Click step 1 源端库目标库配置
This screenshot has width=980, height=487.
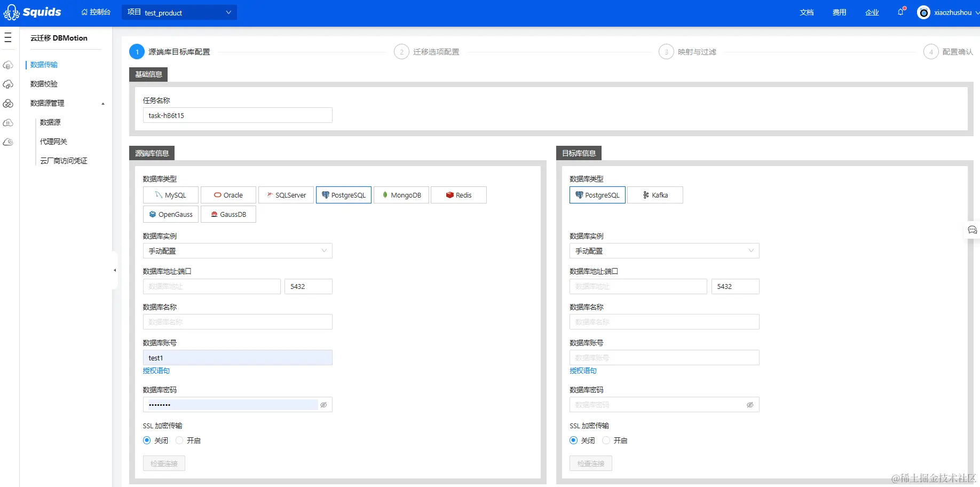tap(170, 52)
